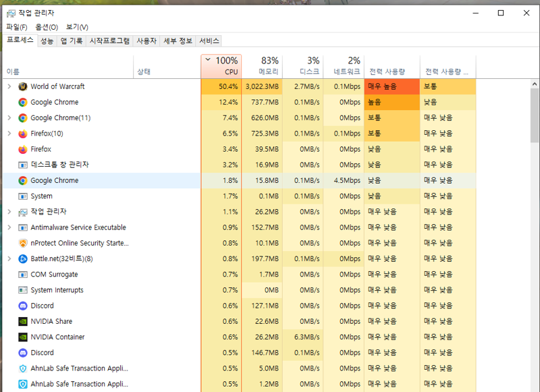Click the COM Surrogate process icon
This screenshot has width=540, height=392.
pyautogui.click(x=23, y=275)
